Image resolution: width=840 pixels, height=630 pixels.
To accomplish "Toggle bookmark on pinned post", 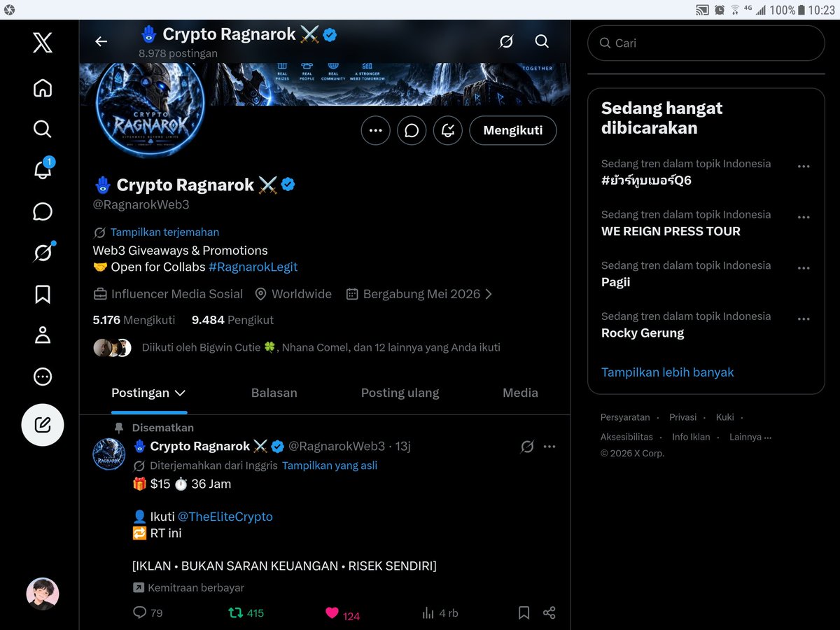I will [524, 613].
